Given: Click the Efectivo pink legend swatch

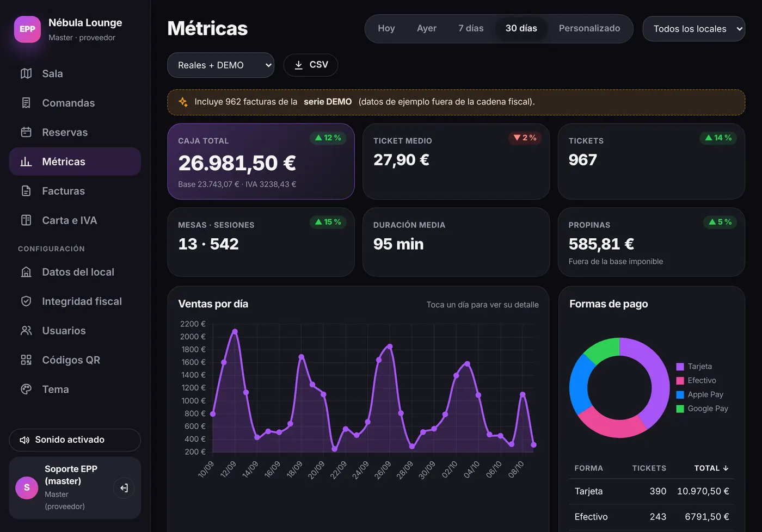Looking at the screenshot, I should 680,381.
